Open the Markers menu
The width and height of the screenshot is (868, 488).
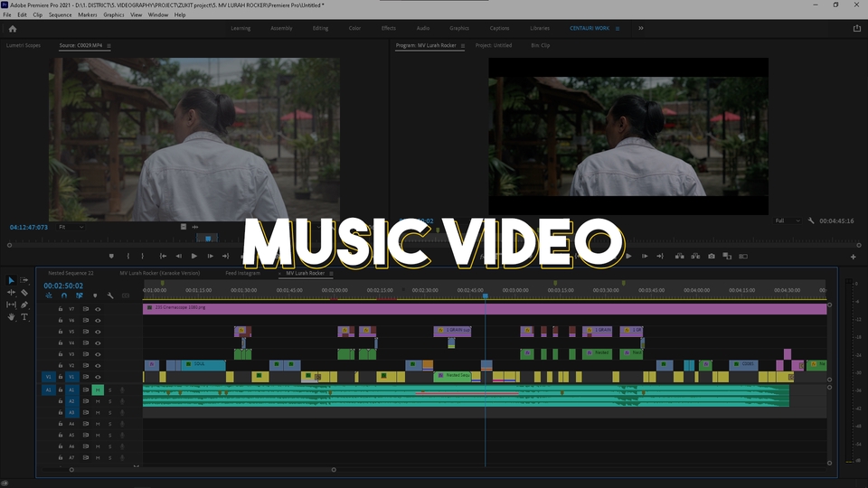[x=87, y=15]
